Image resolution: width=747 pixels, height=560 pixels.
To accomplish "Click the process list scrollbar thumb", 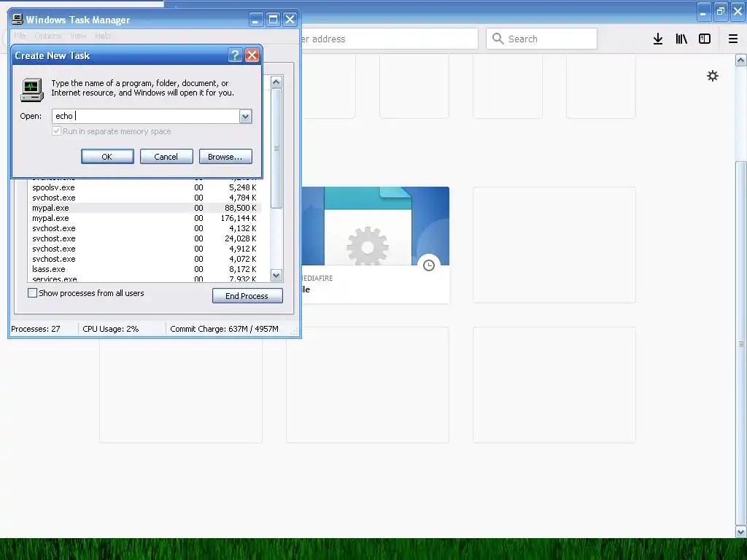I will pyautogui.click(x=276, y=148).
